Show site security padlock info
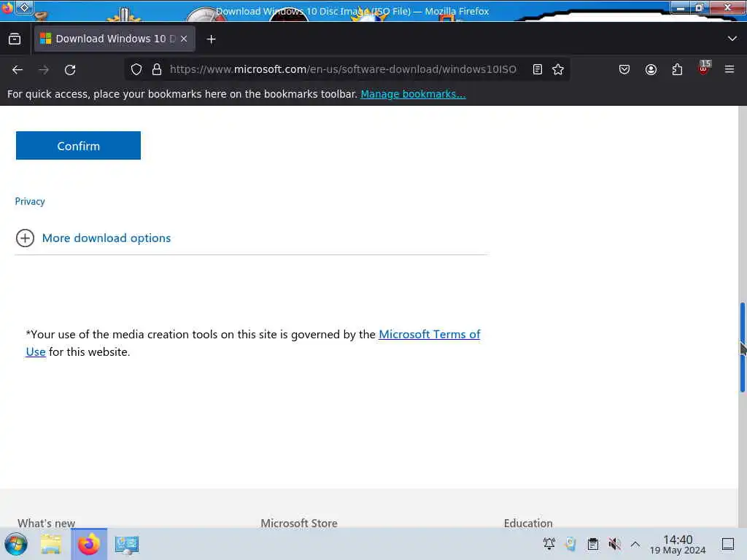 tap(157, 69)
